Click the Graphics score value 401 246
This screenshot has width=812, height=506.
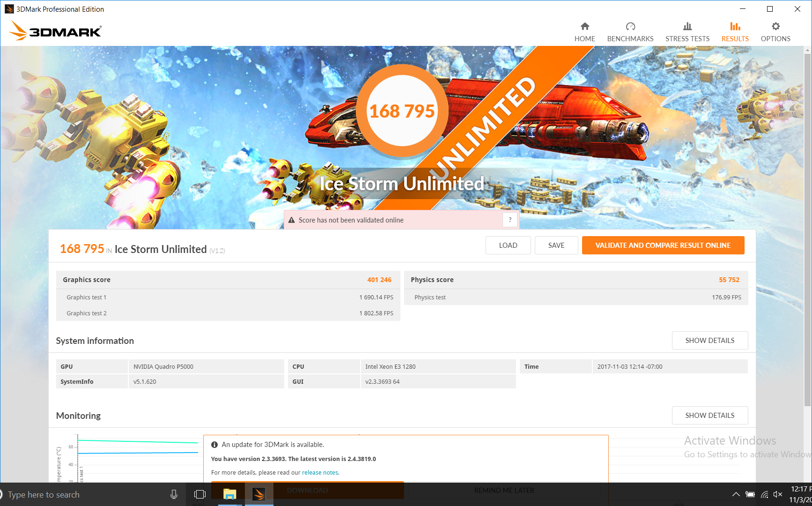379,280
